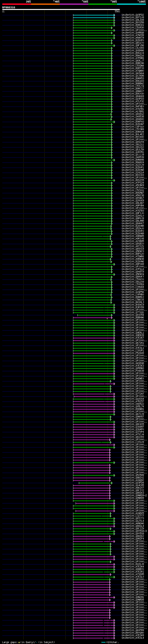Select the UniRef100_B4FHE0 label
The height and width of the screenshot is (644, 148).
click(x=133, y=107)
